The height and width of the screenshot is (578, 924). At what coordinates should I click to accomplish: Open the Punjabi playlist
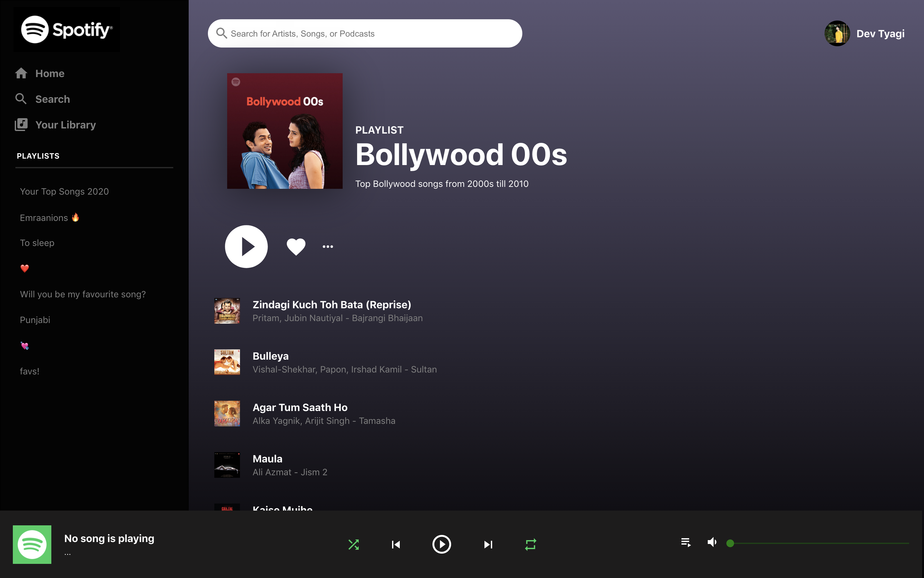click(x=35, y=320)
